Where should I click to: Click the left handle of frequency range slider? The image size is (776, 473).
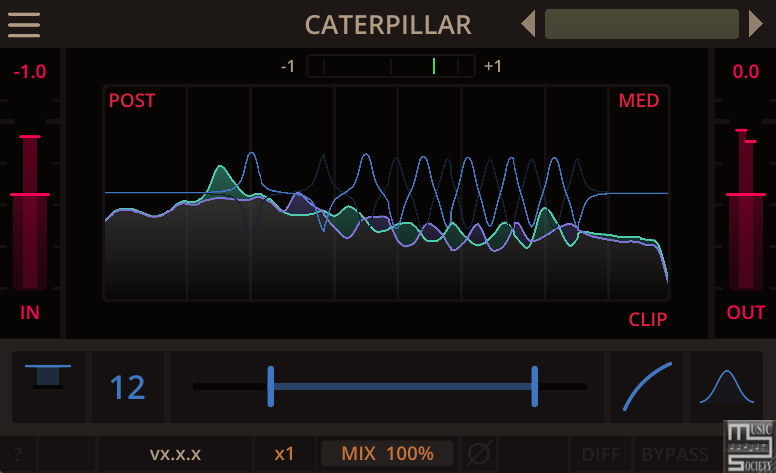click(x=271, y=386)
